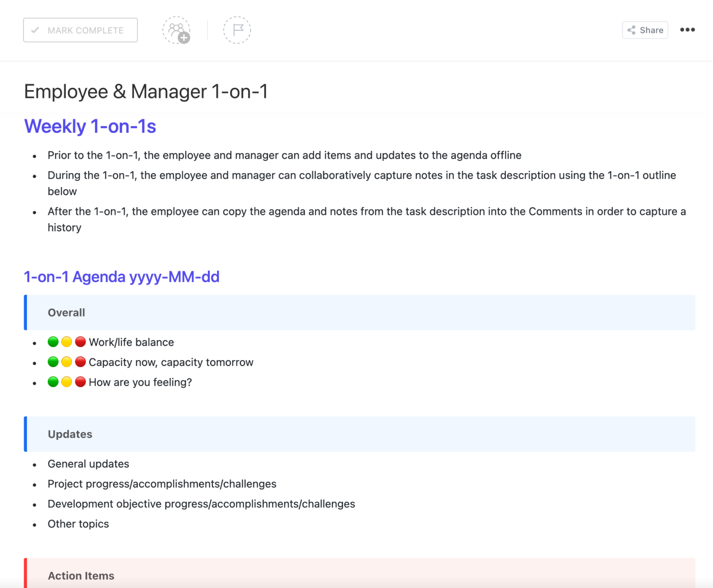713x588 pixels.
Task: Click the 1-on-1 Agenda yyyy-MM-dd heading
Action: point(122,277)
